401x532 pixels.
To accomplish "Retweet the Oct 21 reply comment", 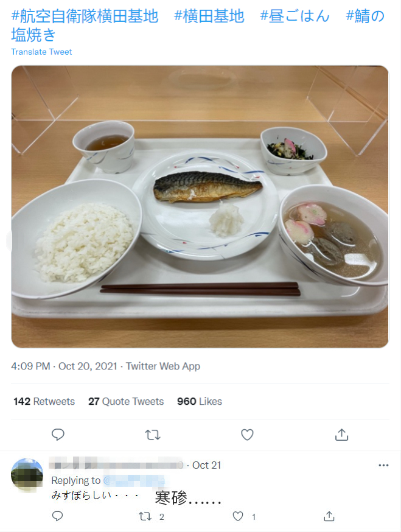I will (x=145, y=516).
